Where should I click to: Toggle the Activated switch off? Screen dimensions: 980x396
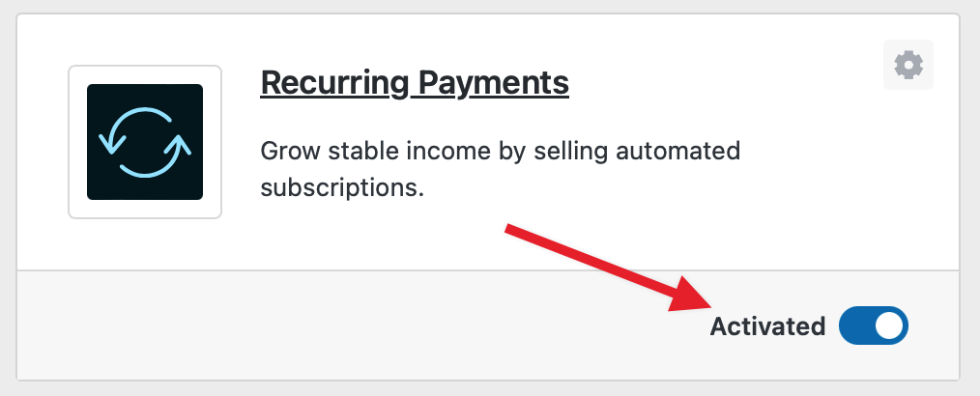874,326
